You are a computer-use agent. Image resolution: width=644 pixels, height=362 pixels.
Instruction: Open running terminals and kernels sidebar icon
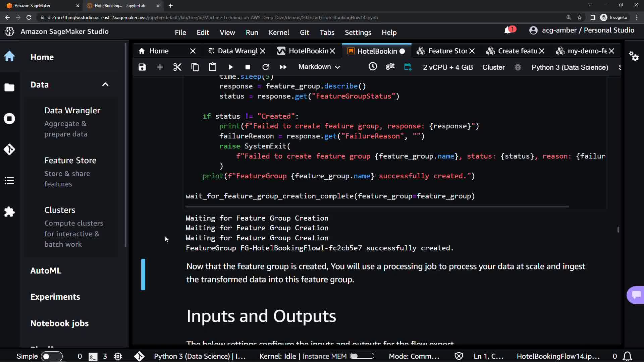tap(9, 119)
